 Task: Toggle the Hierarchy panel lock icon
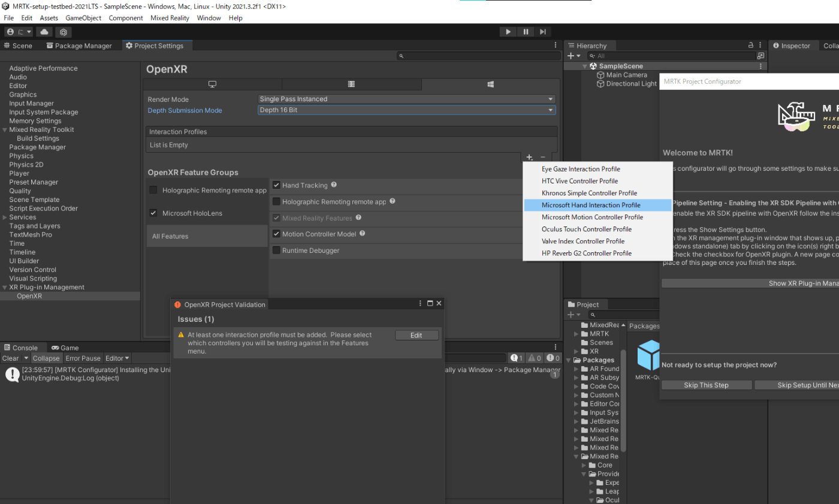pyautogui.click(x=751, y=46)
